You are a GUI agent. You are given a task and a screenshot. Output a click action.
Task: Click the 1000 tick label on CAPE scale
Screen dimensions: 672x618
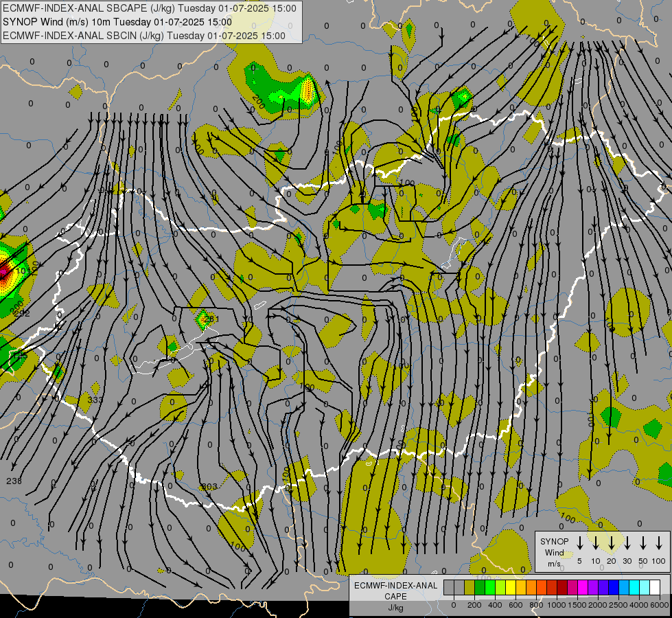tap(557, 605)
